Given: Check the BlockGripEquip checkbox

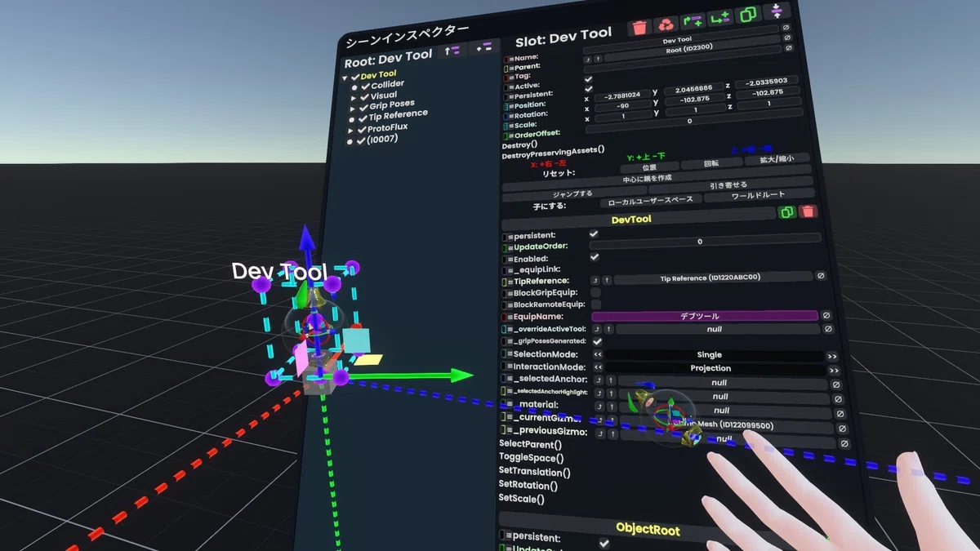Looking at the screenshot, I should [595, 292].
